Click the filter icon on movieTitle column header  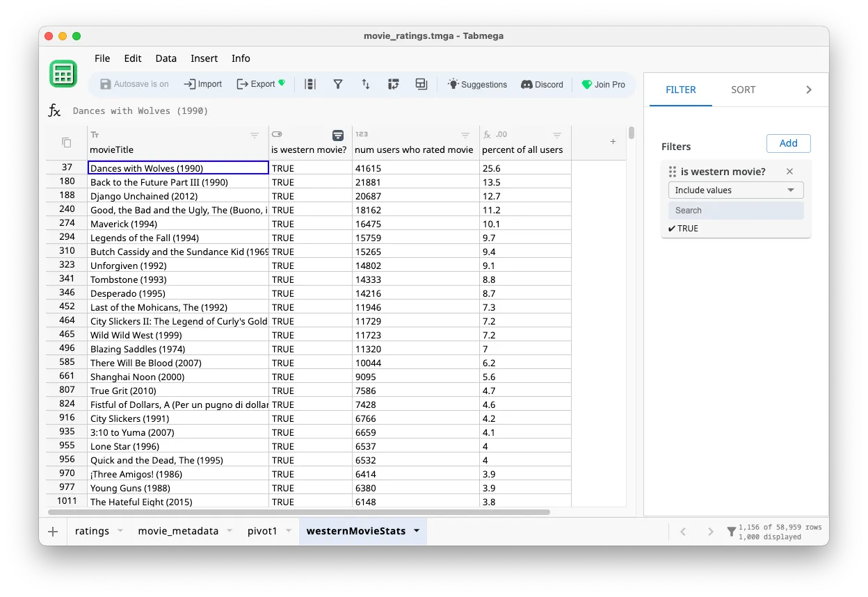254,136
